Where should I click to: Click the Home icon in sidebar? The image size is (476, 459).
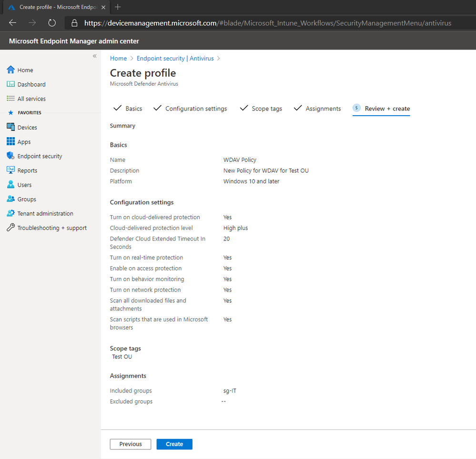coord(10,70)
